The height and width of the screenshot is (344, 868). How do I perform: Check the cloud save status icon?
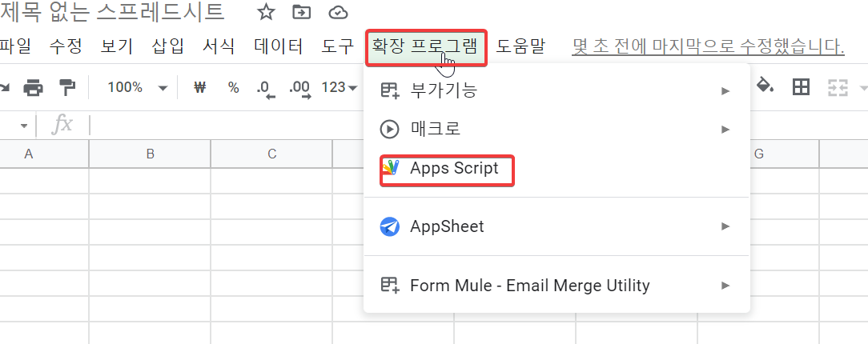tap(338, 12)
